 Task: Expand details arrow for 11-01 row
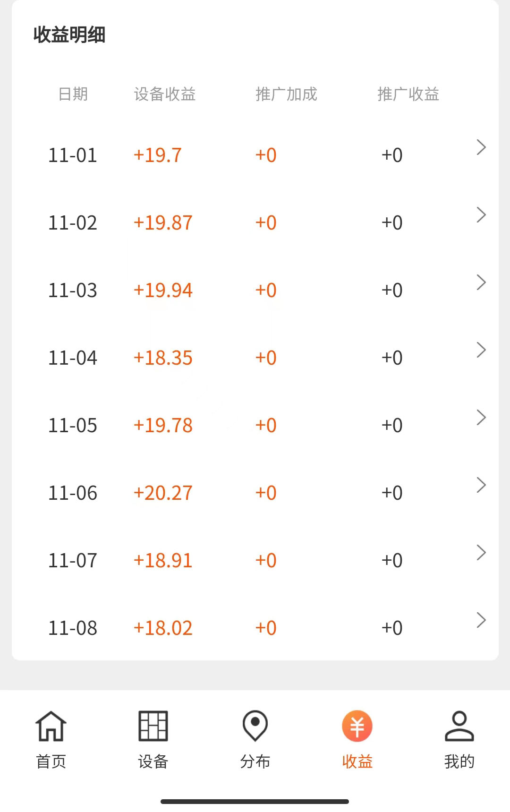tap(481, 147)
